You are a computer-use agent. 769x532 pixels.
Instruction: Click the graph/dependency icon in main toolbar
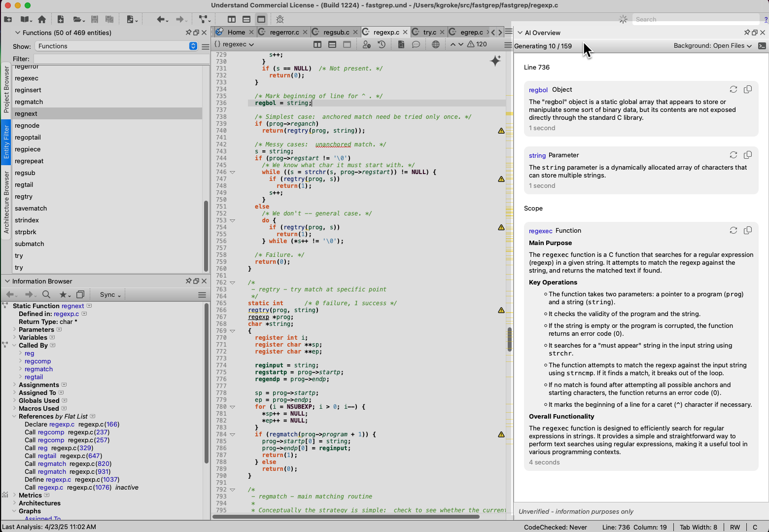tap(204, 19)
